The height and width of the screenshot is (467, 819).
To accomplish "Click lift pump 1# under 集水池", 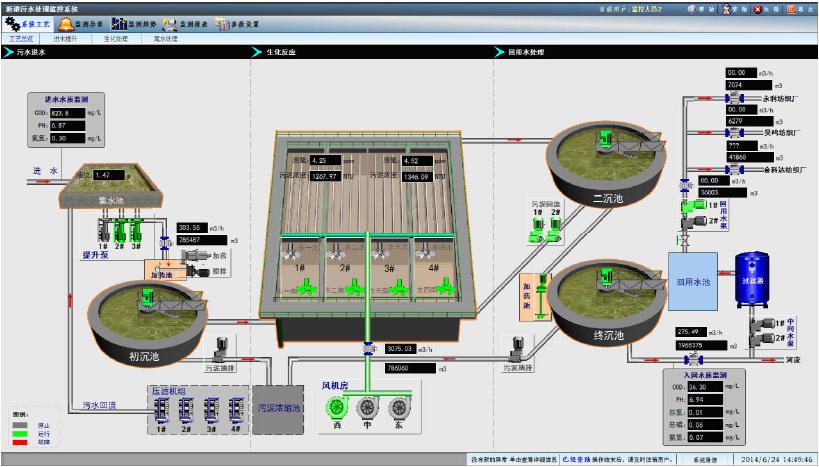I will [x=103, y=229].
